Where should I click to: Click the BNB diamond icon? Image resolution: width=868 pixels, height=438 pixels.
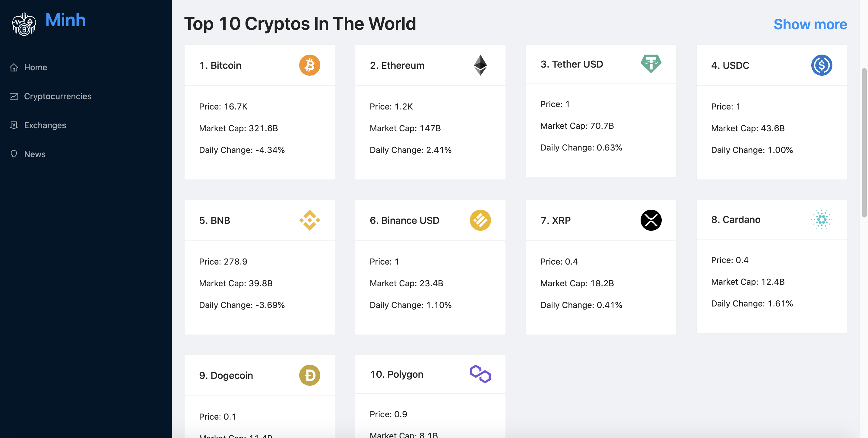coord(309,220)
